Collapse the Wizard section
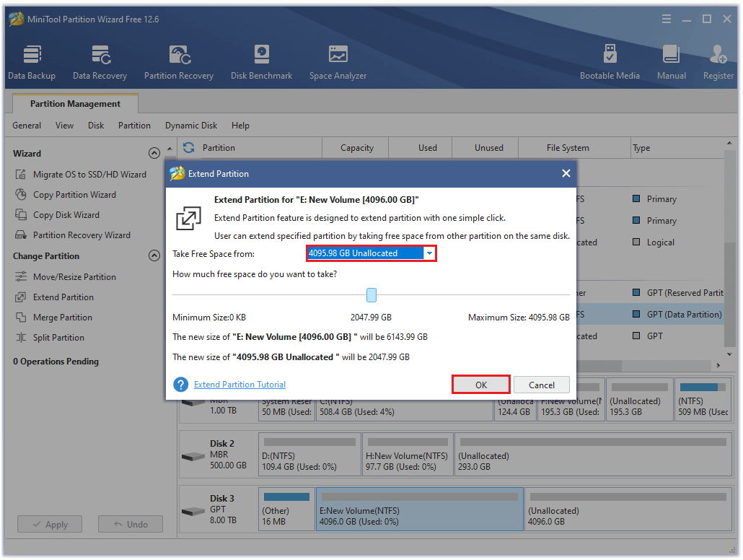Viewport: 743px width, 560px height. click(154, 153)
